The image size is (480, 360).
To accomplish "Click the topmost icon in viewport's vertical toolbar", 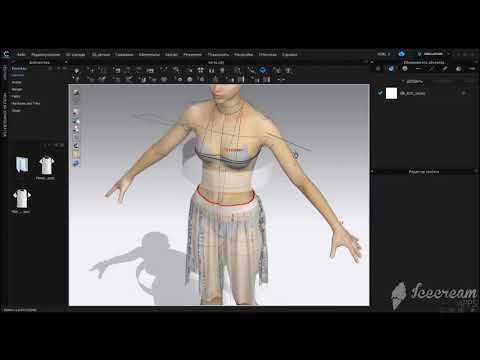I will (76, 92).
